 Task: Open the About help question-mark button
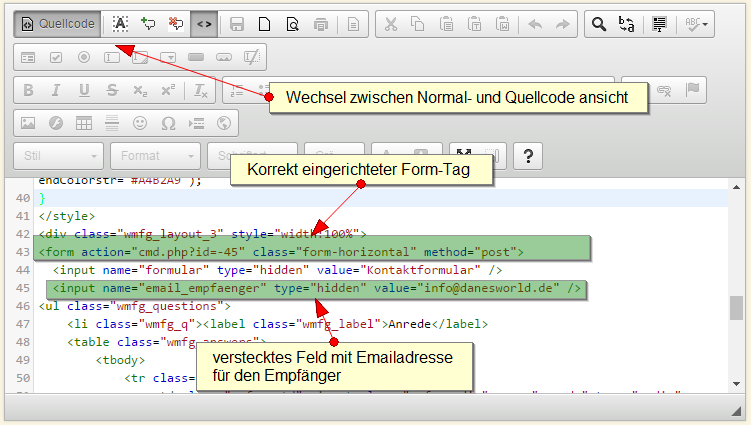click(527, 156)
